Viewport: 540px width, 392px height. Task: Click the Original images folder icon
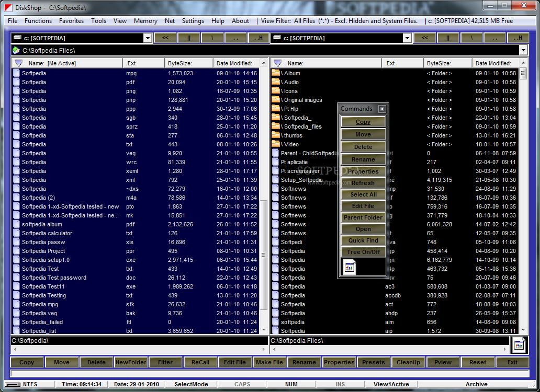(x=276, y=100)
